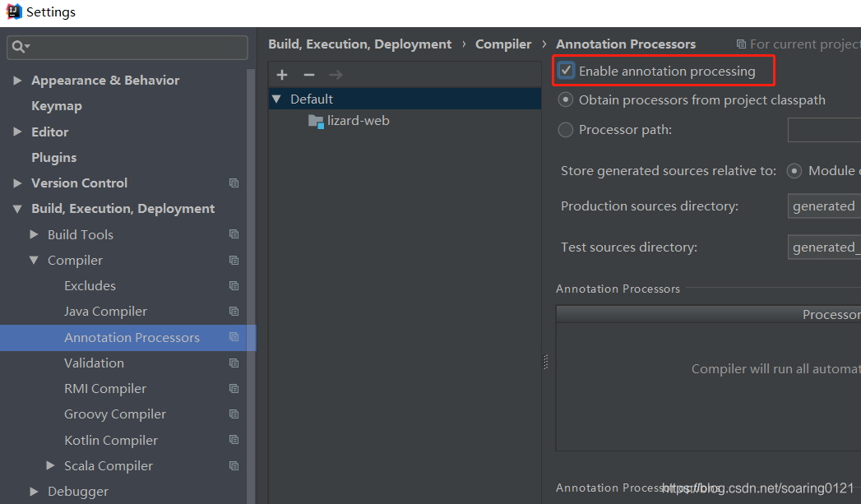Open the RMI Compiler settings page
The image size is (861, 504).
(105, 389)
